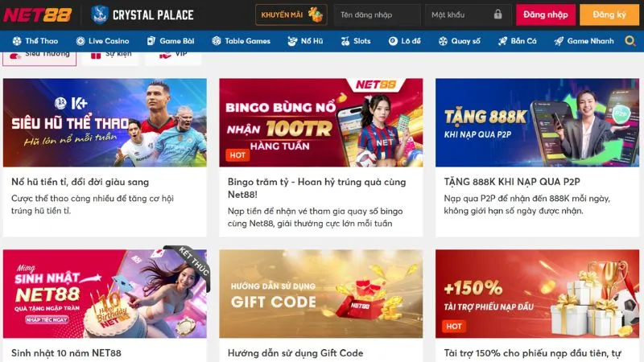
Task: Open the search magnifier icon
Action: 630,41
